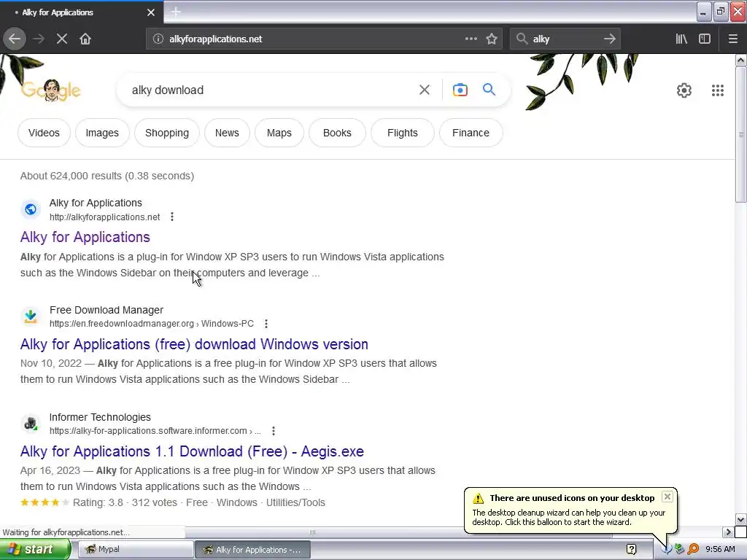Search by image with camera icon

coord(460,90)
